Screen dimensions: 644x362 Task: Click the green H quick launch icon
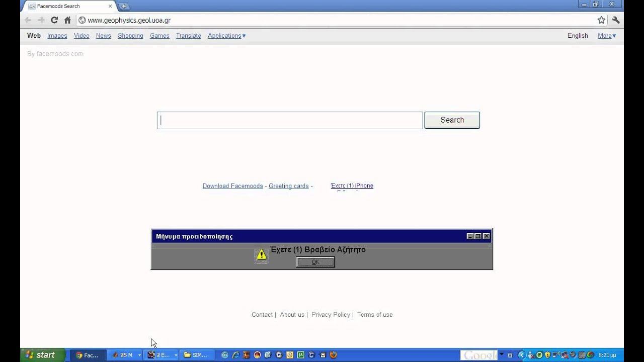[x=301, y=355]
